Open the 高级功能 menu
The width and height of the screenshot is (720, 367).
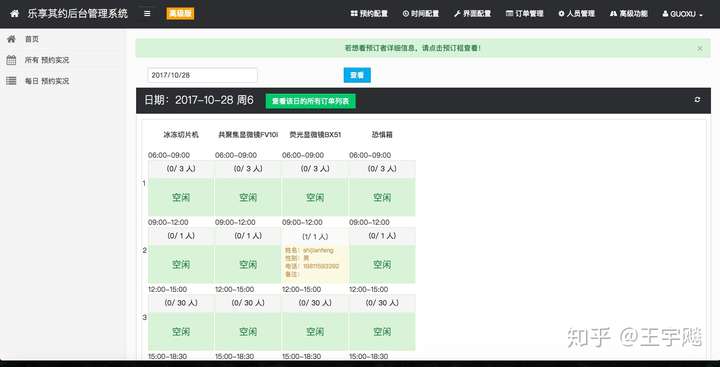pos(629,14)
